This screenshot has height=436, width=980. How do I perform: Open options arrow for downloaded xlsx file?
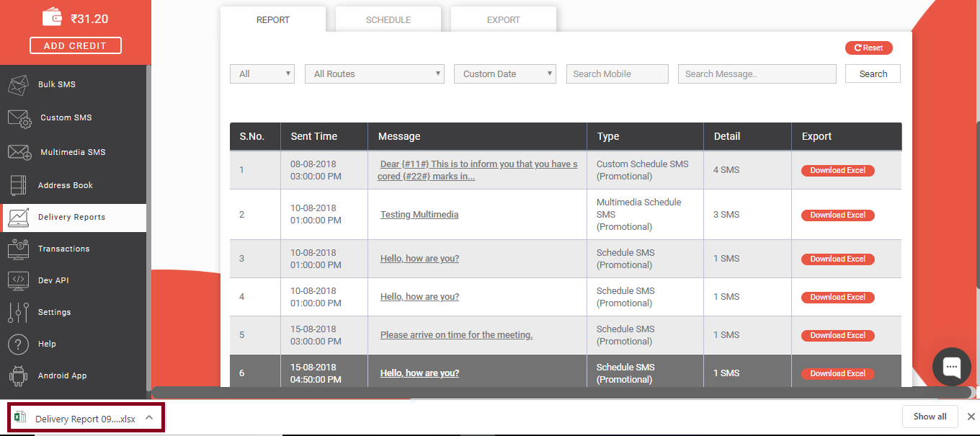point(149,417)
